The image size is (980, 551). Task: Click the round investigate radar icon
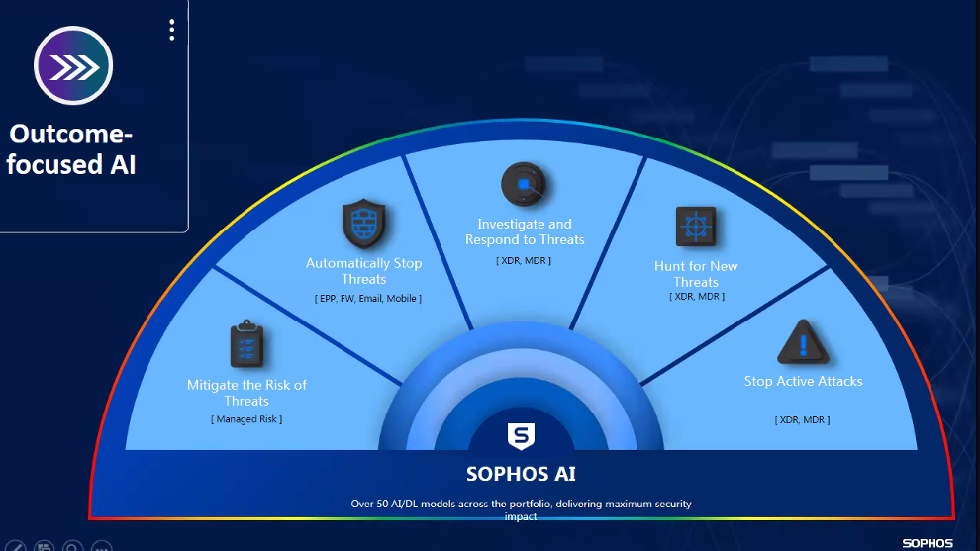[524, 184]
